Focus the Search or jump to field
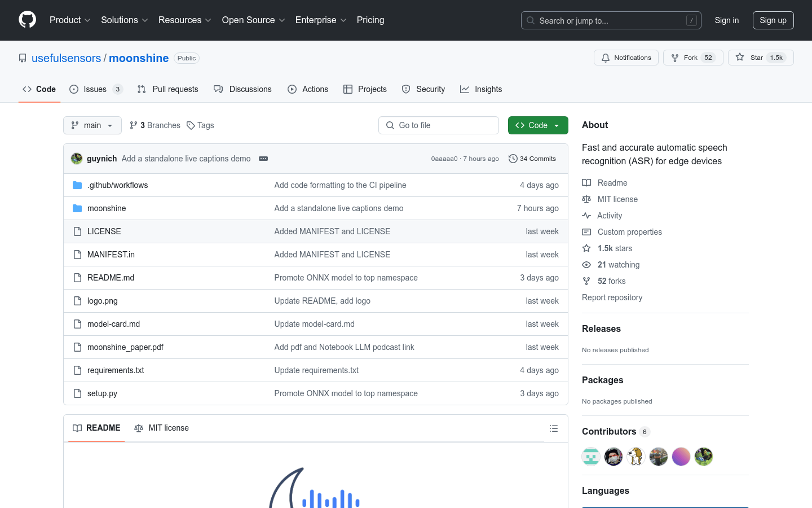This screenshot has width=812, height=508. point(611,20)
